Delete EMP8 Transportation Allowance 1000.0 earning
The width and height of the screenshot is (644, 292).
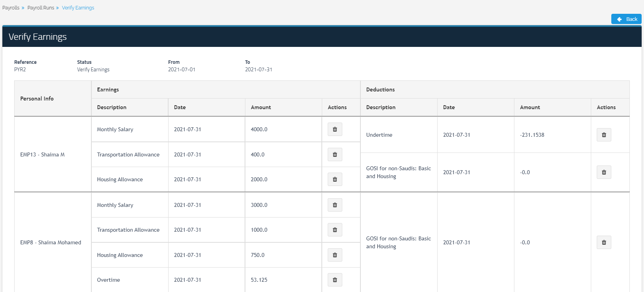(x=335, y=230)
